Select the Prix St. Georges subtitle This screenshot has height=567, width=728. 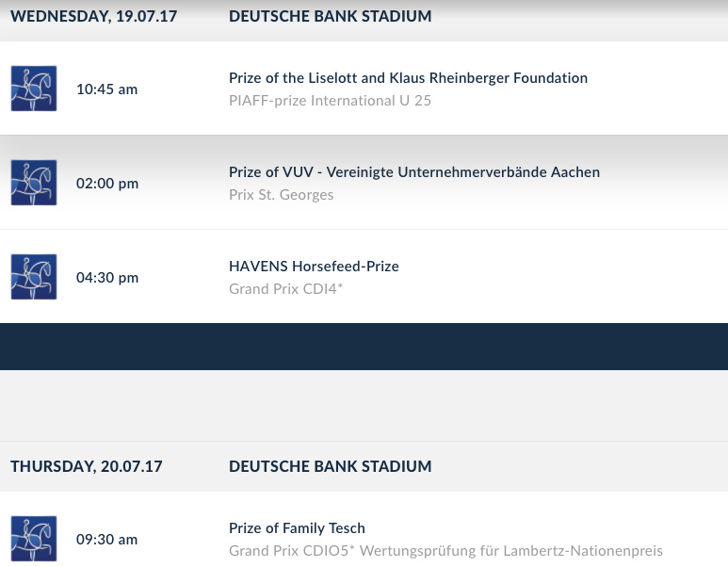pos(281,195)
